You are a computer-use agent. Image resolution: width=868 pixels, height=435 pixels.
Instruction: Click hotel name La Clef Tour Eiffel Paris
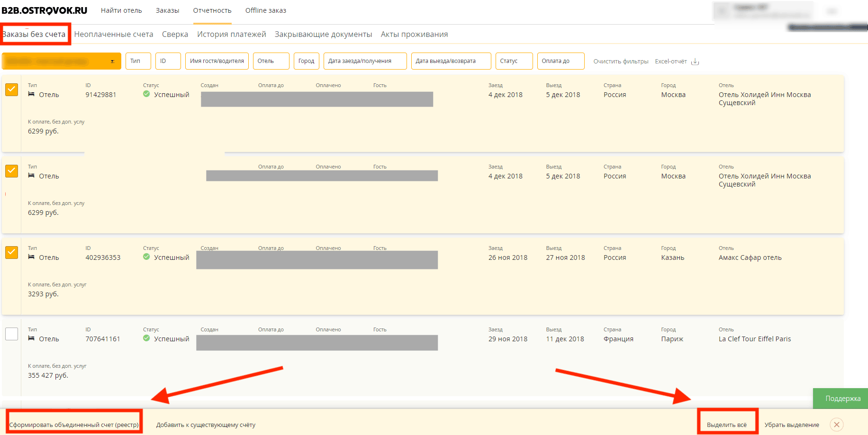(755, 339)
